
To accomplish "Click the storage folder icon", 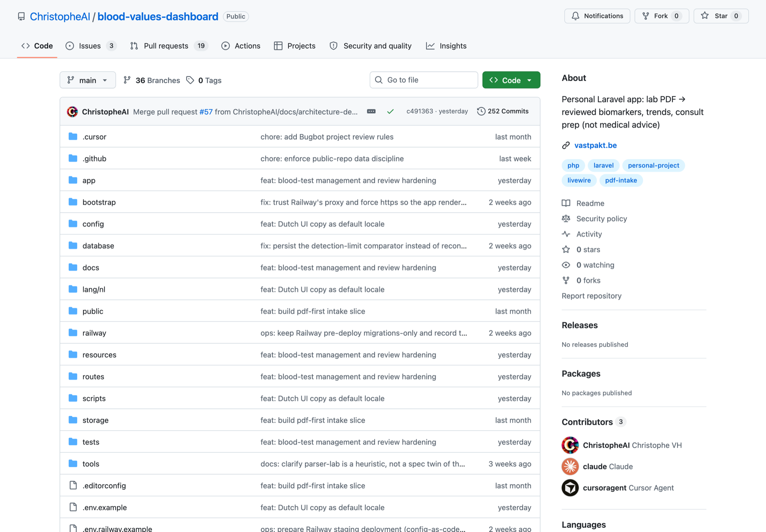I will pyautogui.click(x=73, y=420).
